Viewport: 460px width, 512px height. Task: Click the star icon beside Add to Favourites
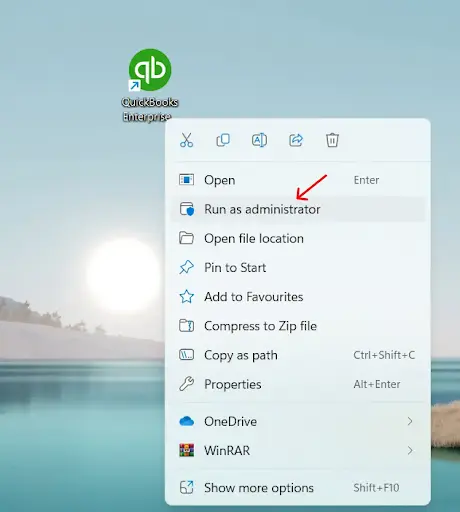click(186, 297)
